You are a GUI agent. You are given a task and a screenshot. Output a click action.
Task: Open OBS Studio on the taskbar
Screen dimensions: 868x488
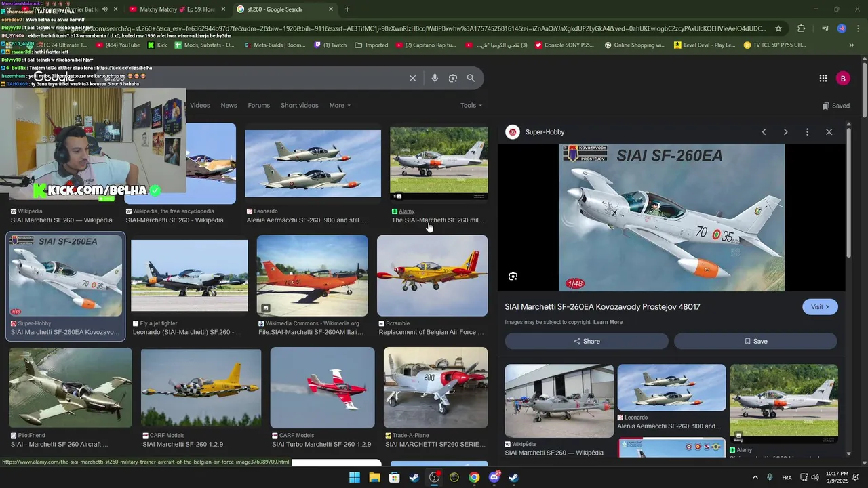[x=434, y=477]
